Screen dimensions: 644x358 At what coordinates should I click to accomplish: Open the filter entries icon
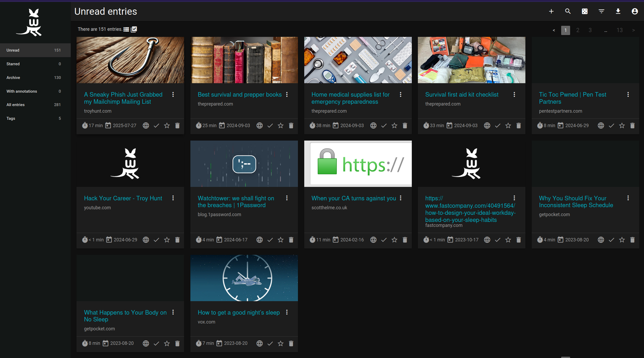coord(601,11)
